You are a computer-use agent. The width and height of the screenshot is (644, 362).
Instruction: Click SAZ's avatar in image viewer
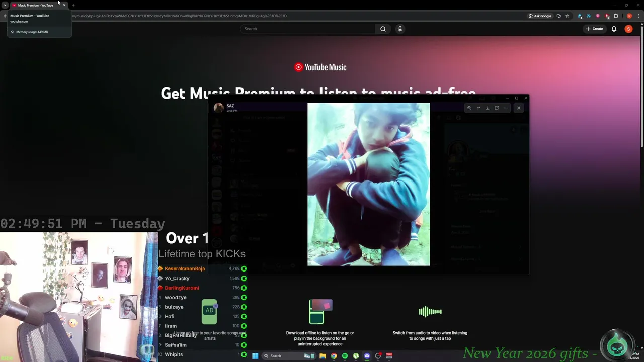(x=218, y=108)
